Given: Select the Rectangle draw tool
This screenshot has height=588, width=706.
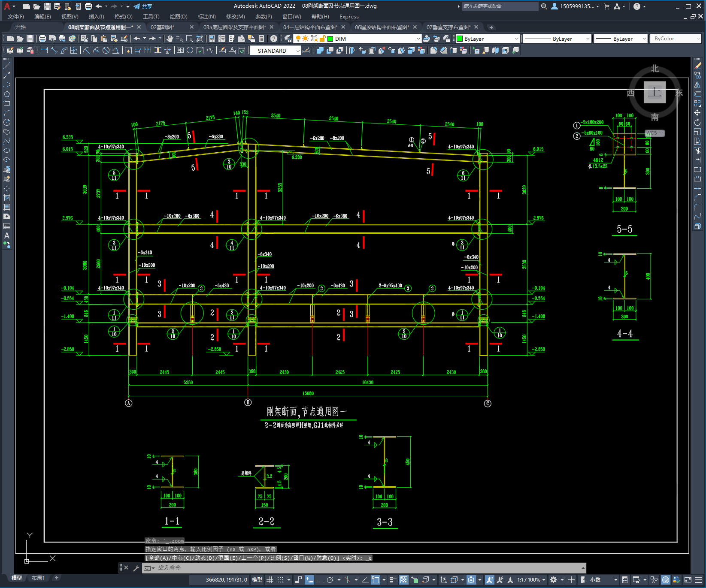Looking at the screenshot, I should (7, 103).
